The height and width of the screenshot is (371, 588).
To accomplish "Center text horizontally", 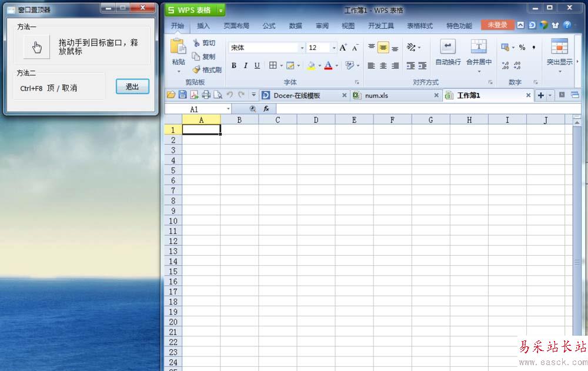I will pyautogui.click(x=383, y=66).
